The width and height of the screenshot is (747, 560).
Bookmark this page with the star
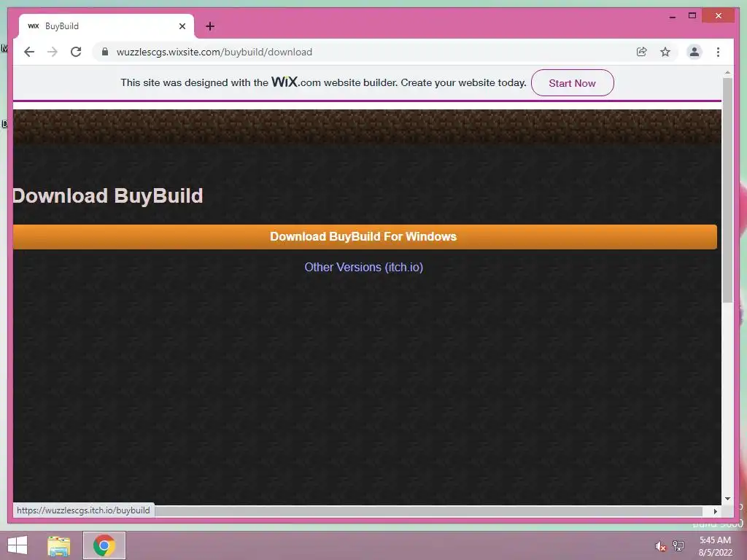click(665, 52)
